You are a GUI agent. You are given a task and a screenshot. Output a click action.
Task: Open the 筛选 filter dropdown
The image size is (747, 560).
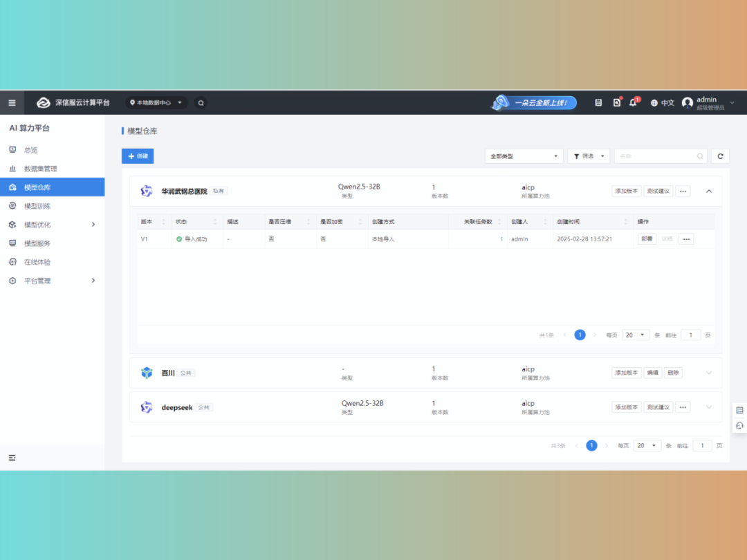pos(589,156)
